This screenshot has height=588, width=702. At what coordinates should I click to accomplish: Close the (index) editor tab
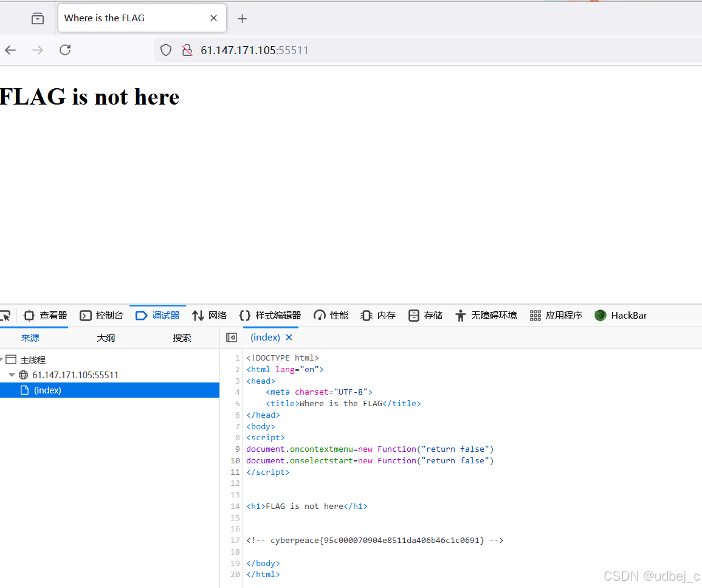click(x=289, y=337)
